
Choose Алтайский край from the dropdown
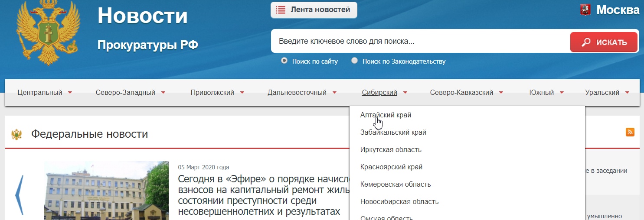click(386, 115)
